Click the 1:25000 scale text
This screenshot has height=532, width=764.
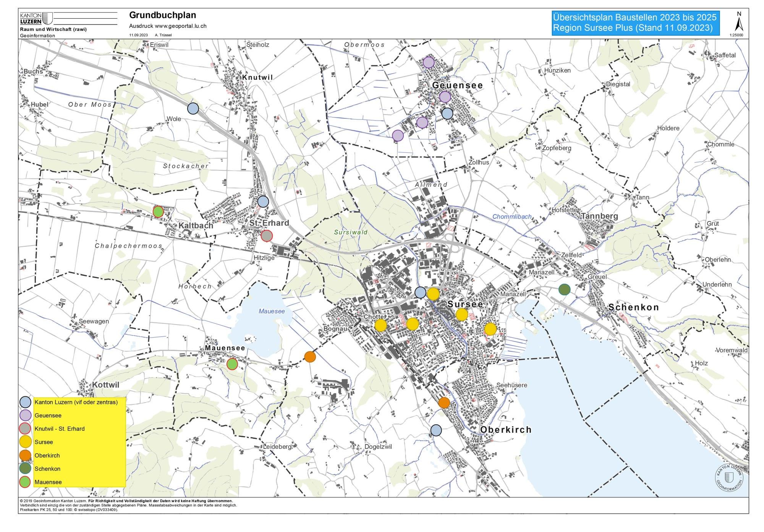click(736, 35)
